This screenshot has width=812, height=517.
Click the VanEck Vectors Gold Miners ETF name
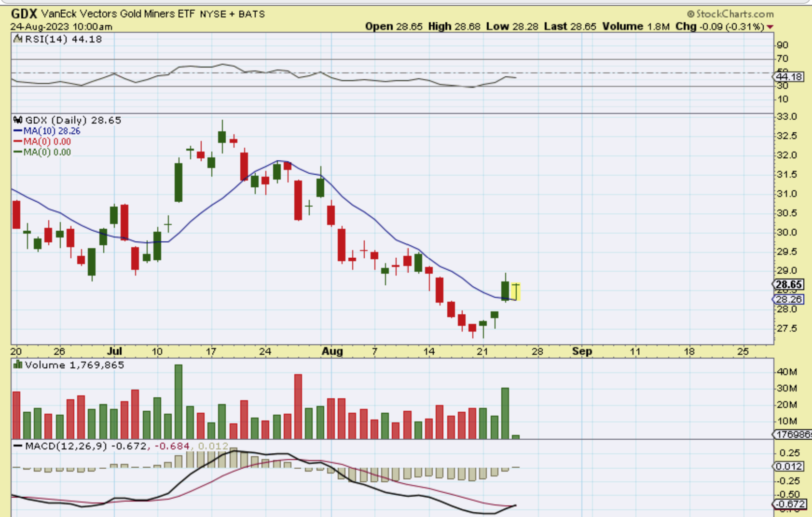118,14
